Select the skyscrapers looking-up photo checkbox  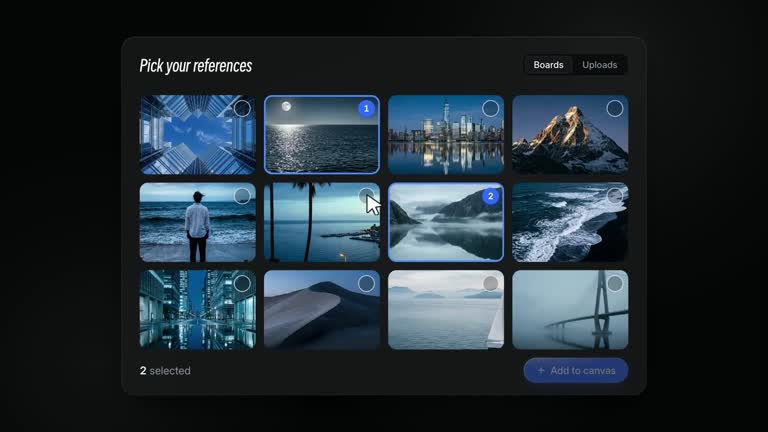coord(242,108)
